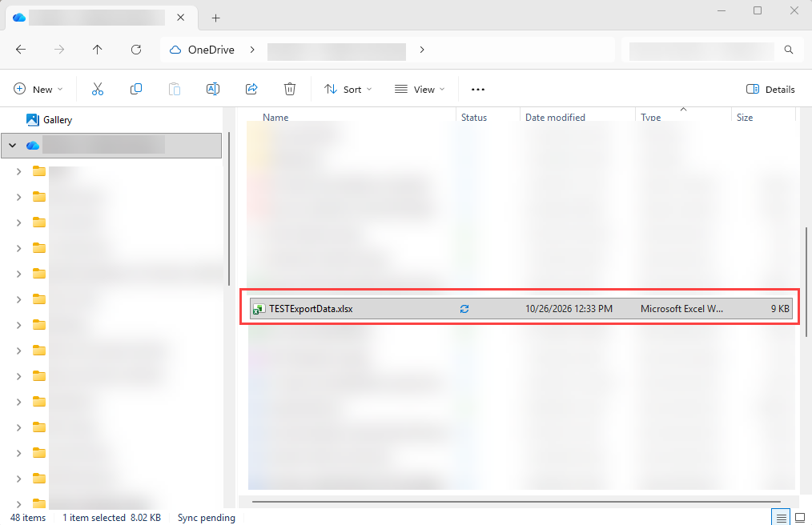Screen dimensions: 812x525
Task: Switch to details list view in status bar
Action: [782, 517]
